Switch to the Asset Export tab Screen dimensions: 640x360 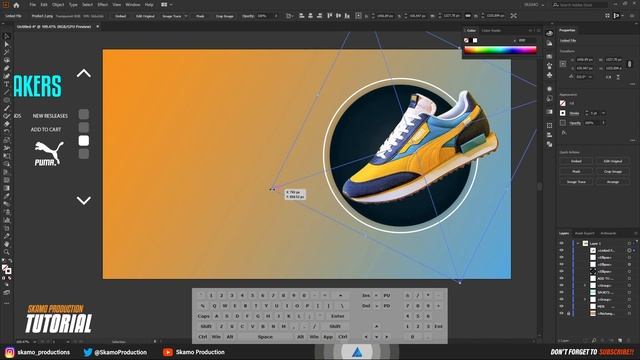click(584, 233)
